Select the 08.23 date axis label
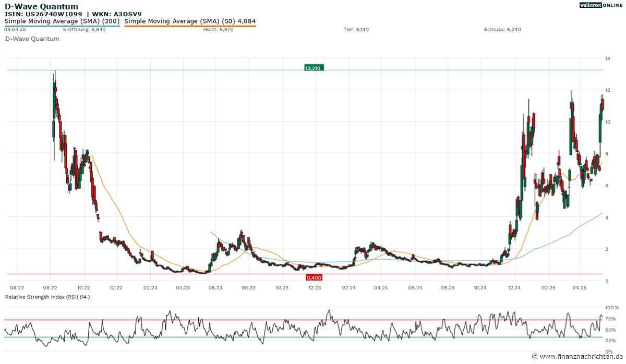 249,287
